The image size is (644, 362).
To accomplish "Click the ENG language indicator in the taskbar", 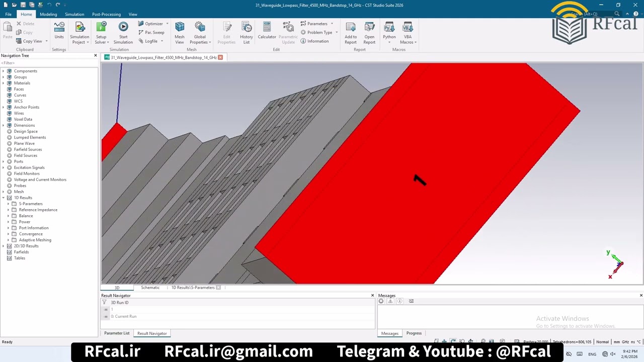I will point(592,354).
